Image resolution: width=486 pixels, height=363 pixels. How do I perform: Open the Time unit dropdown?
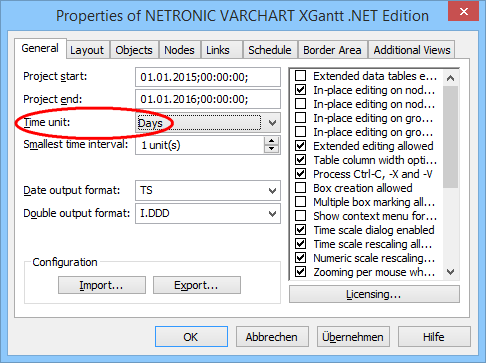tap(208, 123)
